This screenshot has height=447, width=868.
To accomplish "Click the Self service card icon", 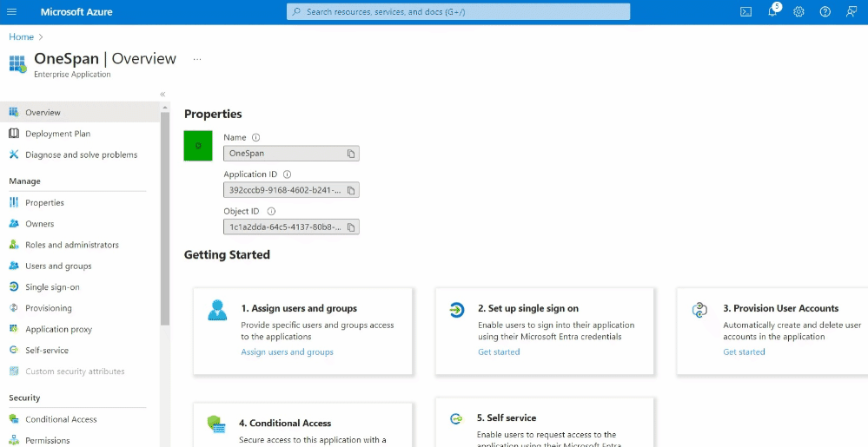I will [x=456, y=419].
